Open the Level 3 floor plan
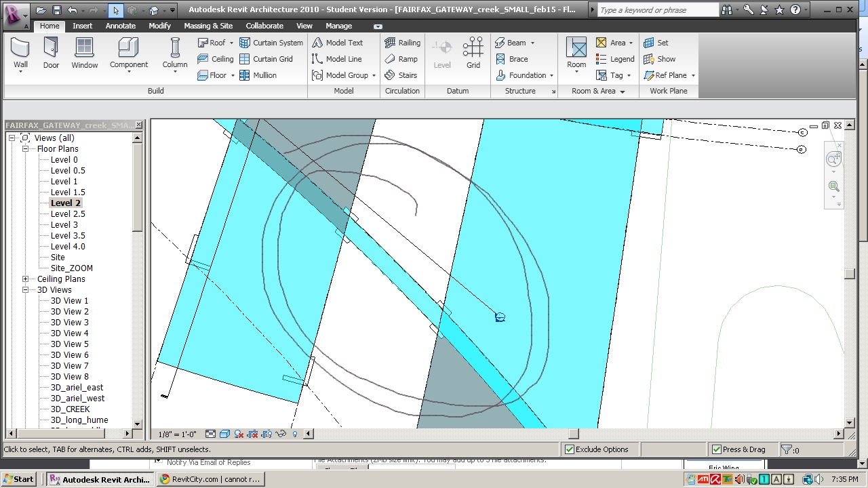This screenshot has height=488, width=868. point(64,224)
